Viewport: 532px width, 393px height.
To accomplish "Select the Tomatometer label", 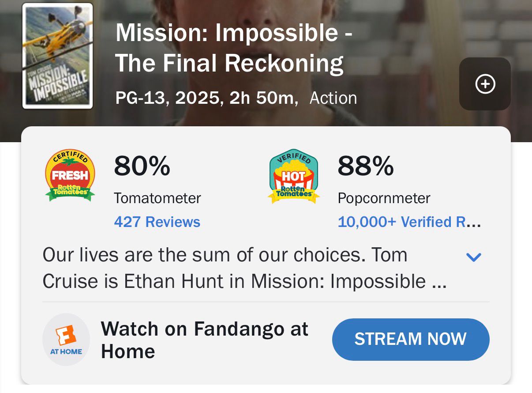I will (x=157, y=198).
